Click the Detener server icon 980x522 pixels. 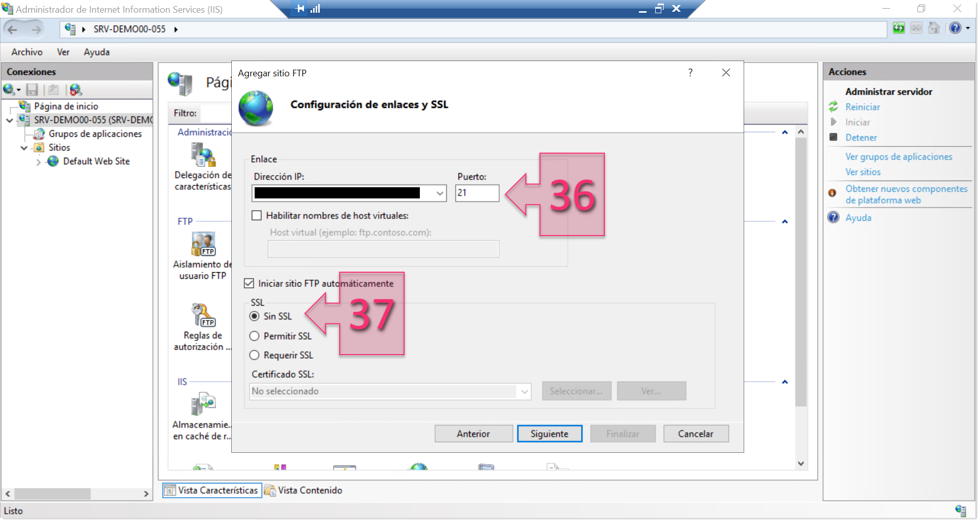pos(834,137)
